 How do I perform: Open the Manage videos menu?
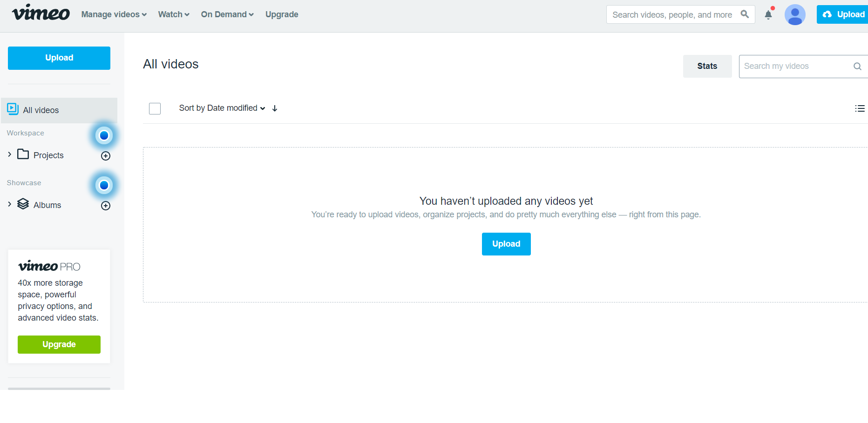coord(114,14)
